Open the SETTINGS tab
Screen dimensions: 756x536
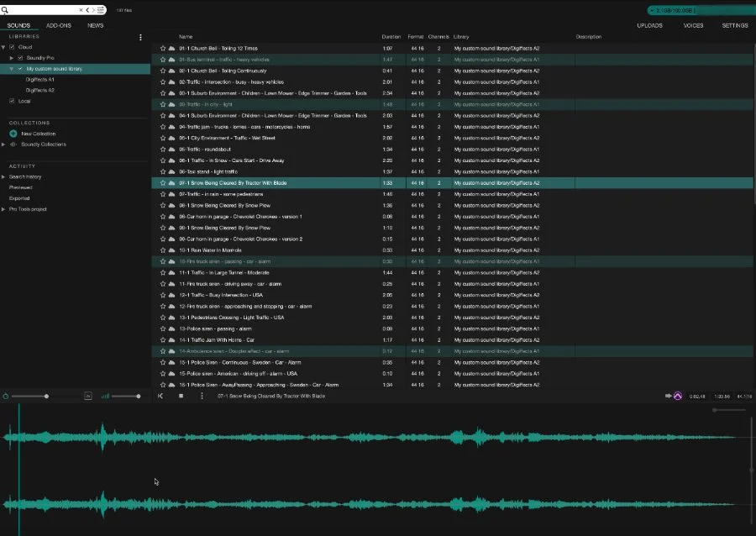[734, 26]
